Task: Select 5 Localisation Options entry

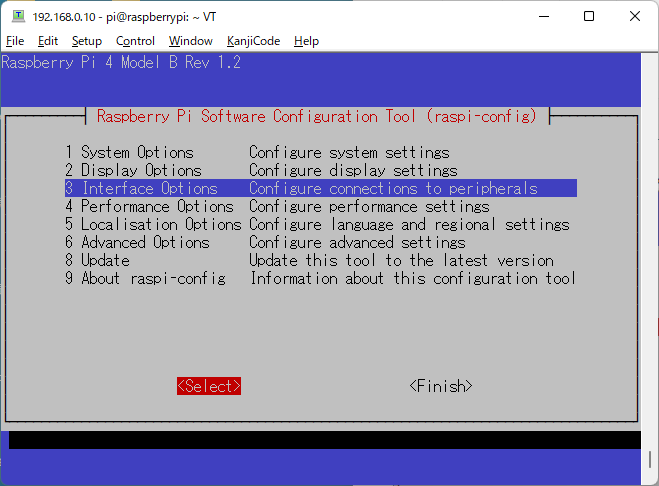Action: [154, 224]
